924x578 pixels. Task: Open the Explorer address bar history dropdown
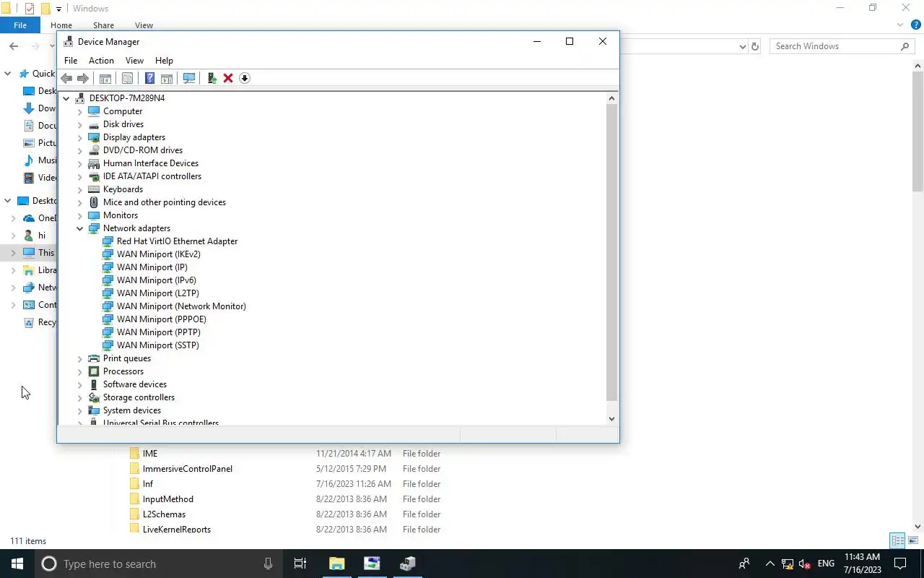[x=743, y=46]
